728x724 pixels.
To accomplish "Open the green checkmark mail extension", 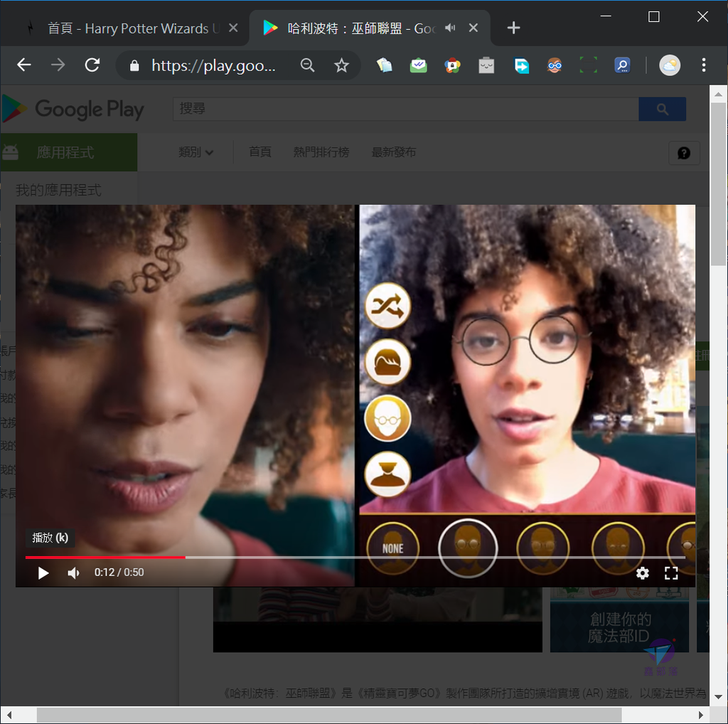I will pos(418,65).
